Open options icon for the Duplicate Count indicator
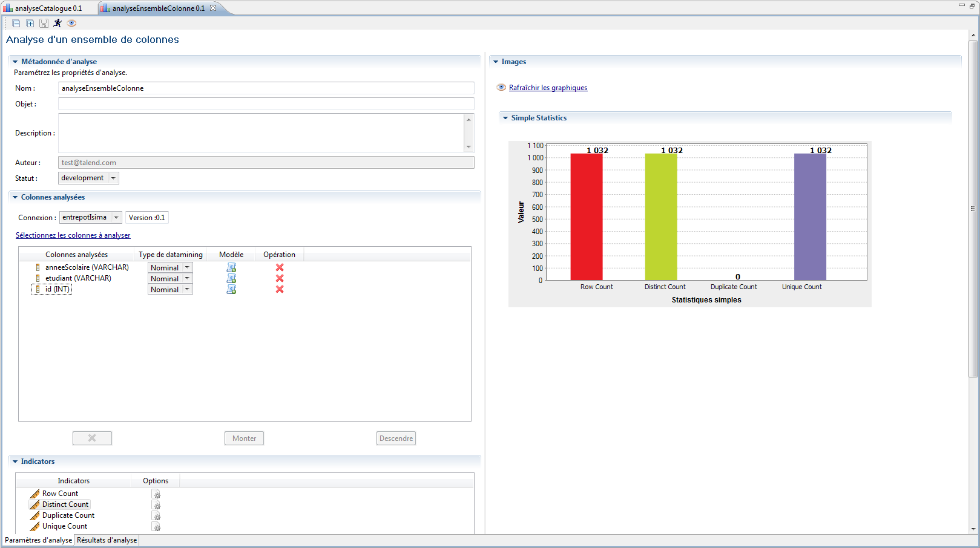 point(156,516)
